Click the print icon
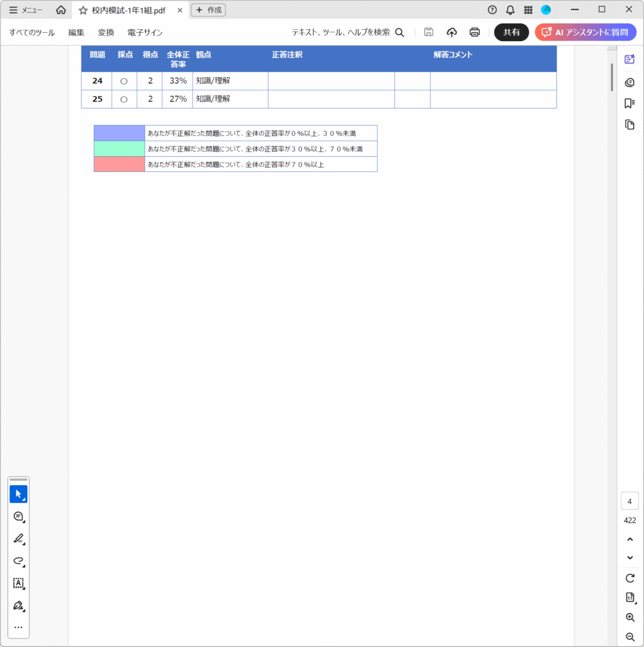The height and width of the screenshot is (647, 644). pos(475,32)
